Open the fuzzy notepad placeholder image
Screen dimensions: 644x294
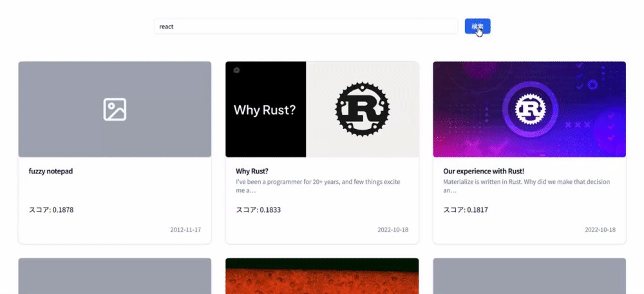click(115, 110)
